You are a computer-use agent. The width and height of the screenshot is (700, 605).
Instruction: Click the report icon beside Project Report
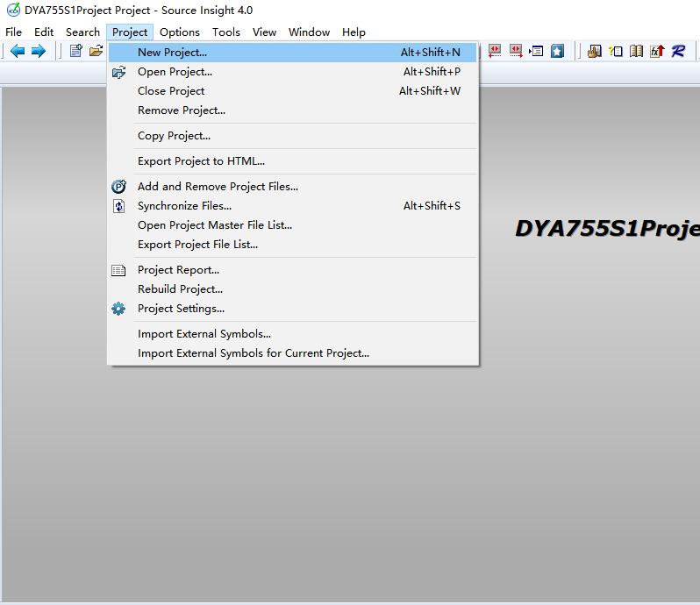point(118,270)
